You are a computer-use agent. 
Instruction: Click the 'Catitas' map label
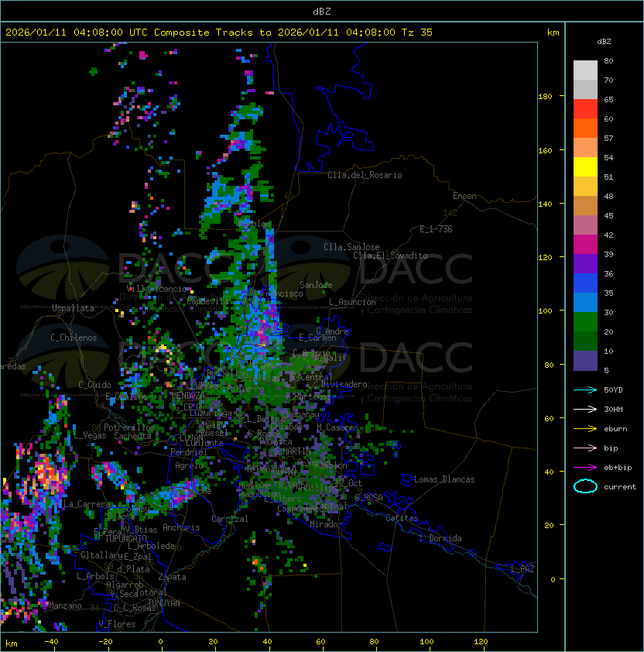tap(402, 518)
